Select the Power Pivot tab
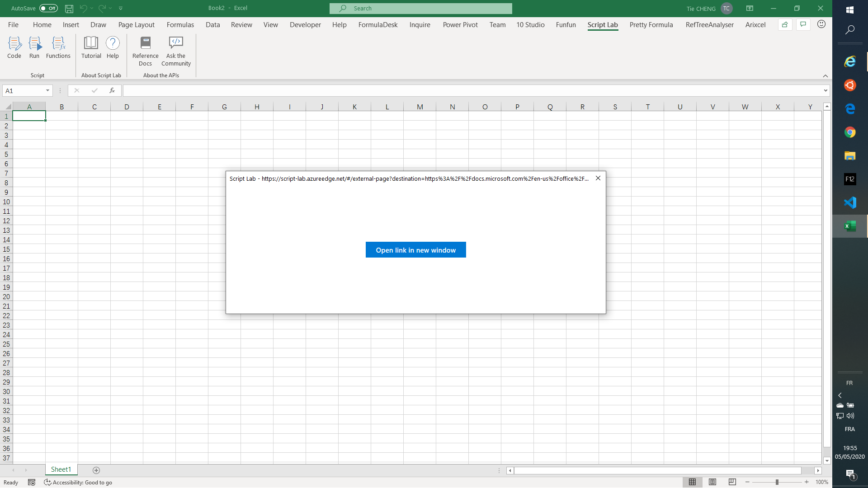 (x=460, y=25)
